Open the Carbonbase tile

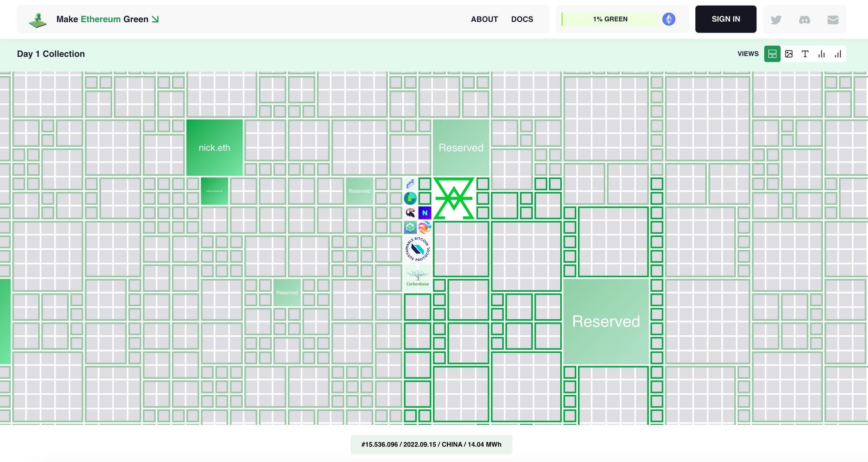[x=418, y=278]
